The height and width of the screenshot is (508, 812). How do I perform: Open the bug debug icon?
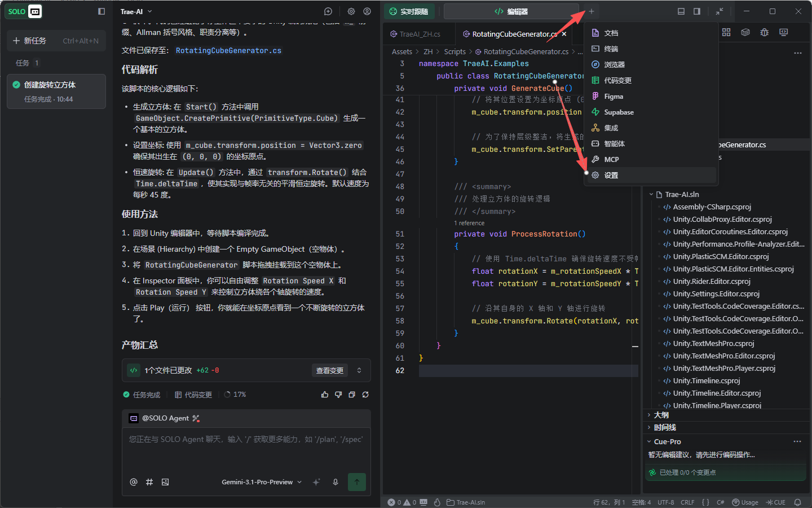[x=765, y=33]
